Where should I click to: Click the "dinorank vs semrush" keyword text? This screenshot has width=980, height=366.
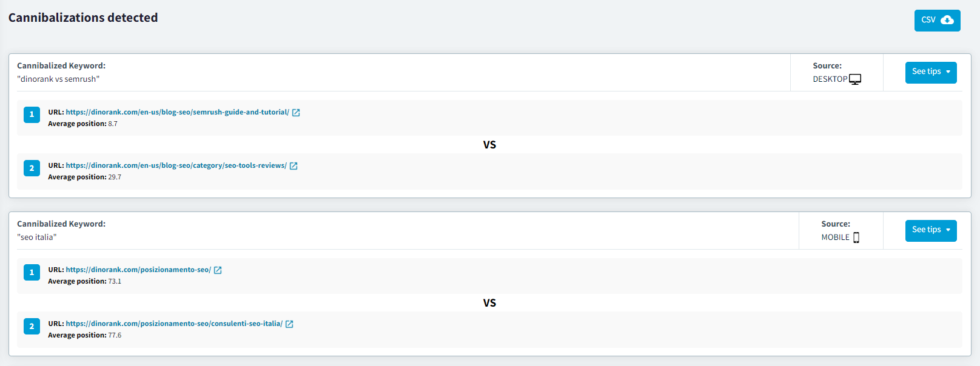(58, 79)
